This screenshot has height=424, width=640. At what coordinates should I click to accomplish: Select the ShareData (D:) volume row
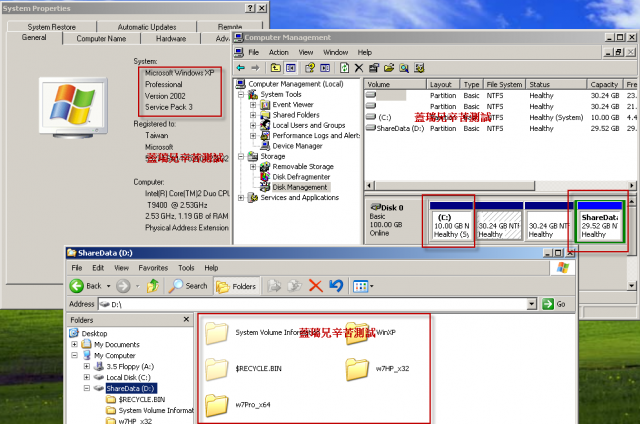pos(500,128)
